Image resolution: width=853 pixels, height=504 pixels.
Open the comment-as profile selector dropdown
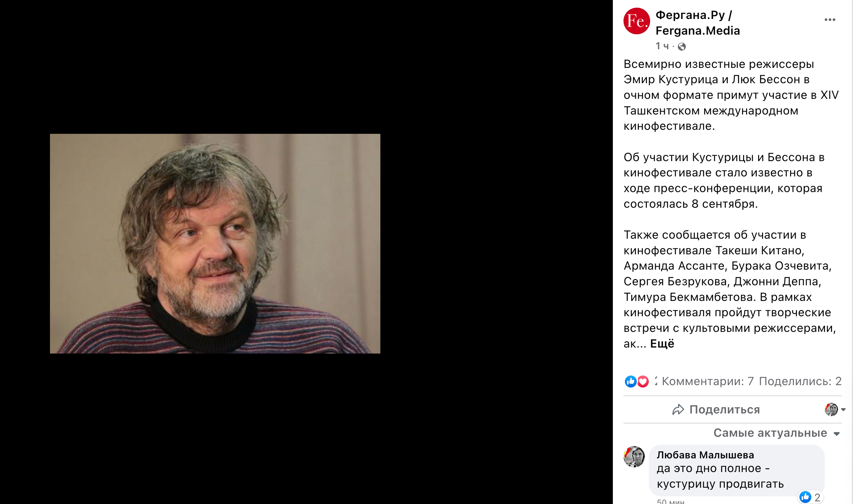point(835,409)
